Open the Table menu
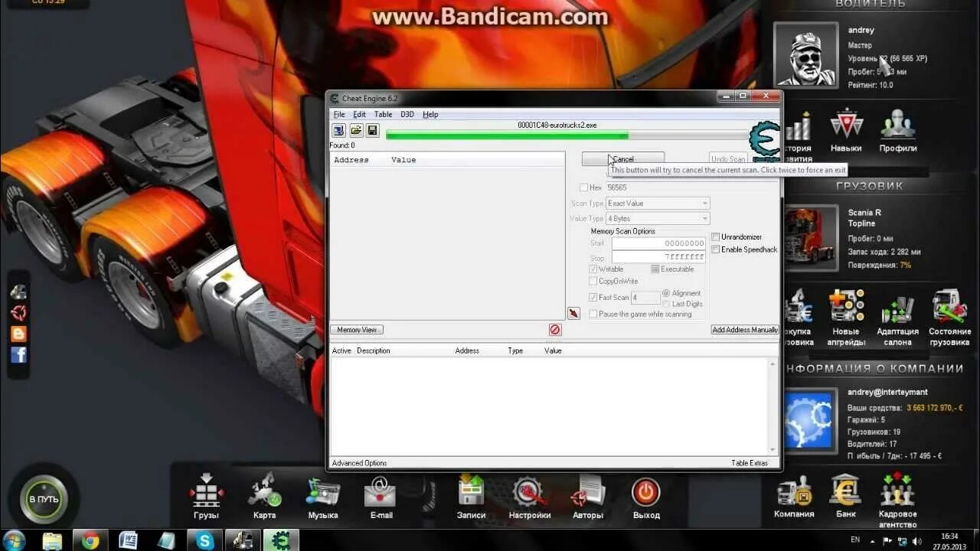 pos(383,114)
